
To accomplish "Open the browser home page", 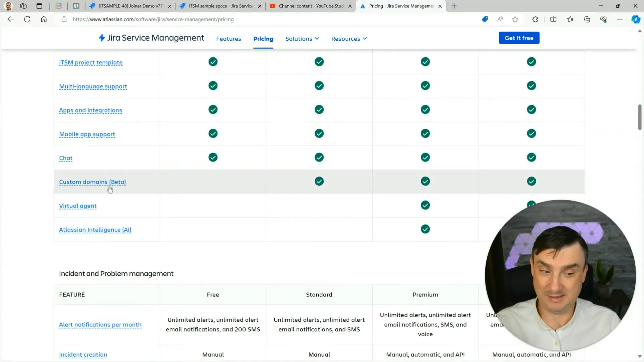I will [44, 19].
